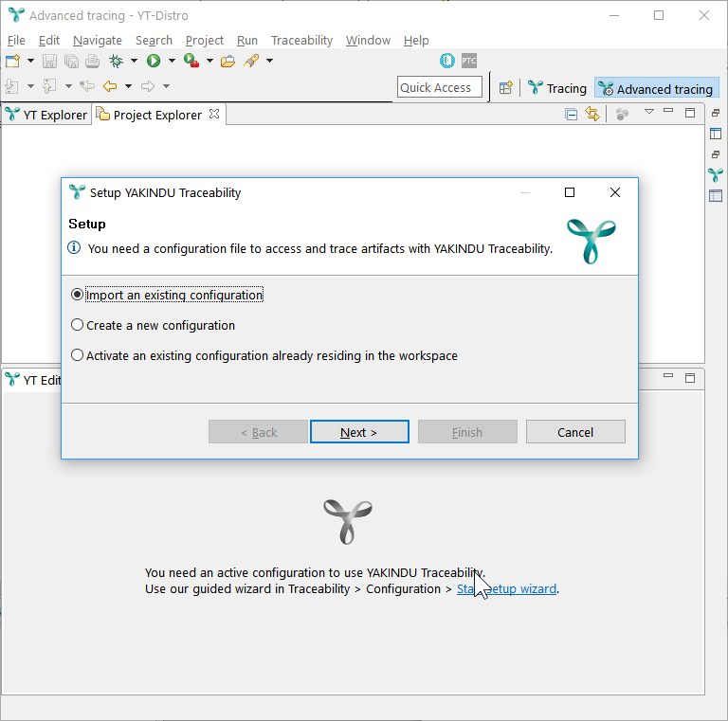Click the Previous Annotation icon

pos(49,86)
